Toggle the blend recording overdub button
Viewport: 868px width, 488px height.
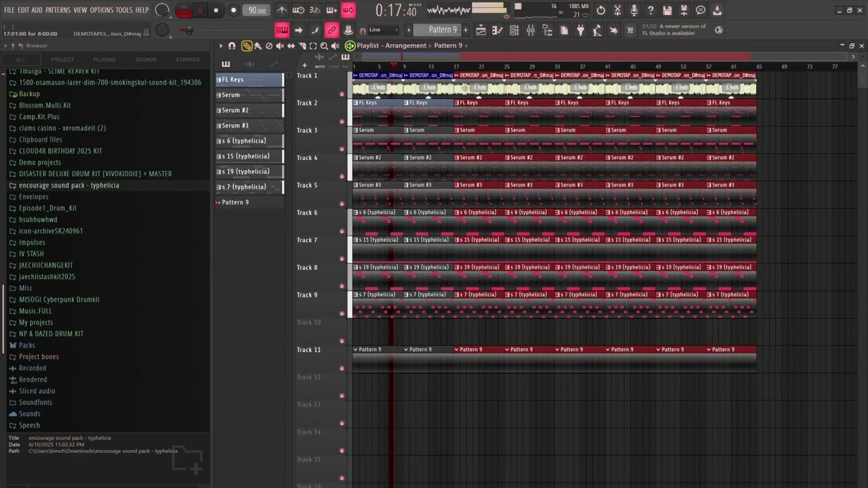(x=332, y=10)
